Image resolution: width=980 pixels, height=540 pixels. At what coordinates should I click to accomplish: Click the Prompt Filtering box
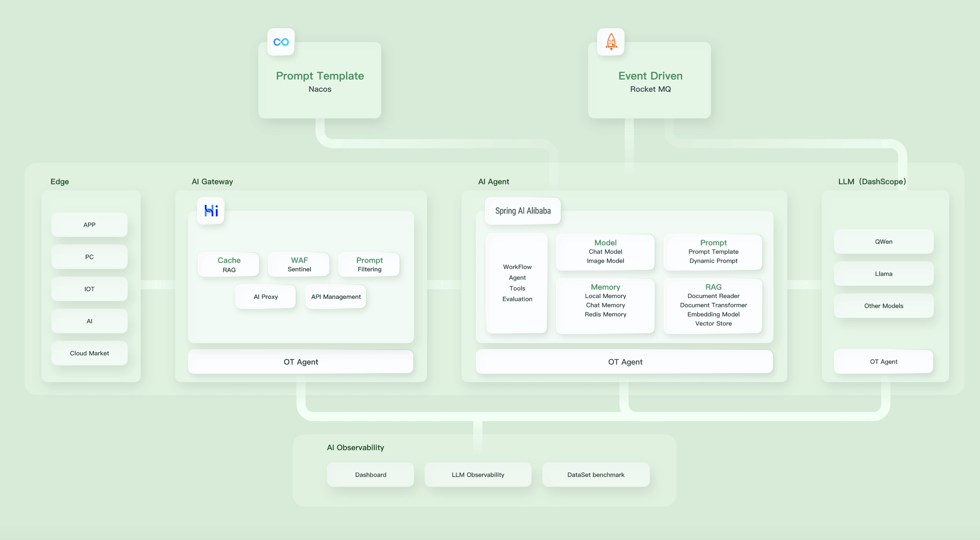pyautogui.click(x=369, y=265)
